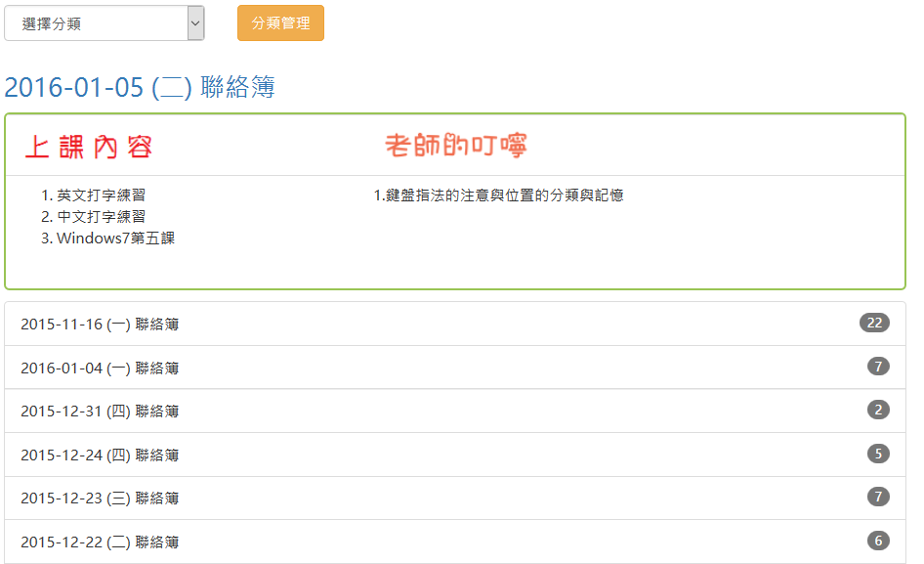Click the 鍵盤指法的注意與位置 reminder text
The width and height of the screenshot is (924, 564).
tap(498, 195)
